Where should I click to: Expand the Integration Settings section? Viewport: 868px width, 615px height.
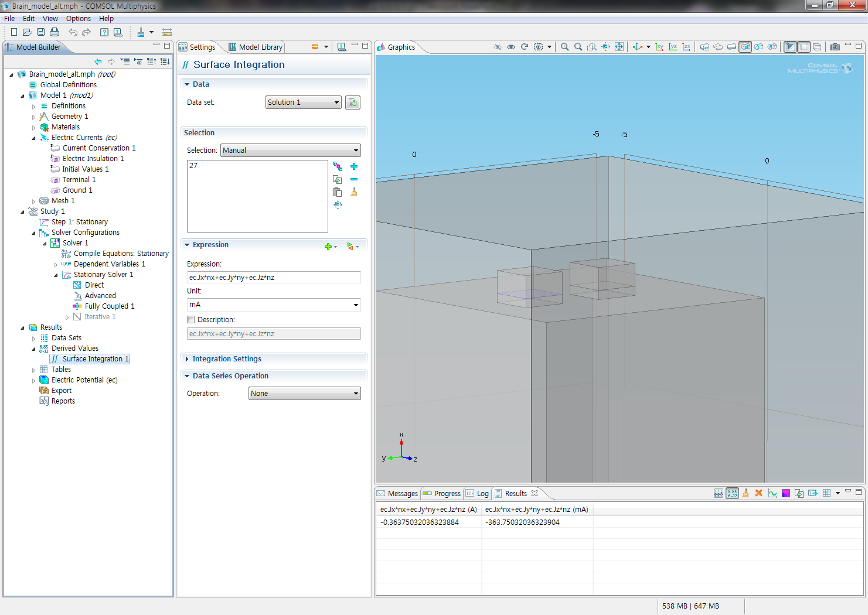[x=227, y=359]
